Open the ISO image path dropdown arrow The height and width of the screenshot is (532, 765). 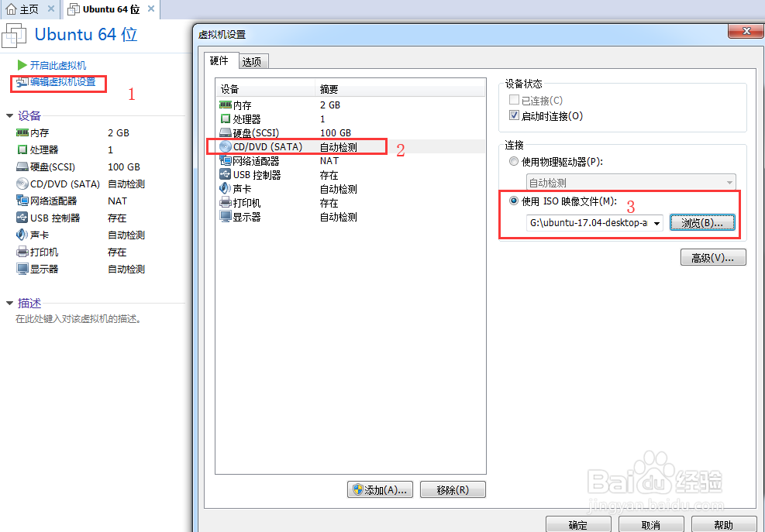point(656,223)
